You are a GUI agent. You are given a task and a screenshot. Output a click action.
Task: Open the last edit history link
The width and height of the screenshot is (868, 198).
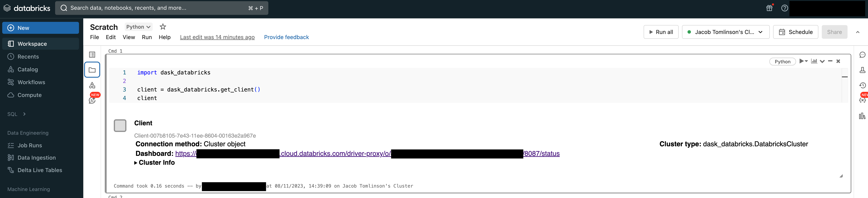point(217,37)
